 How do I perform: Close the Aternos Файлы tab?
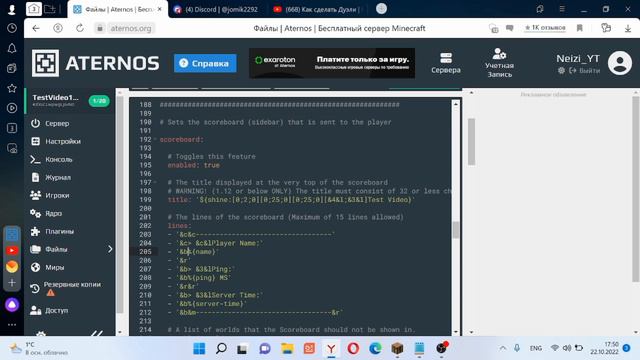160,9
